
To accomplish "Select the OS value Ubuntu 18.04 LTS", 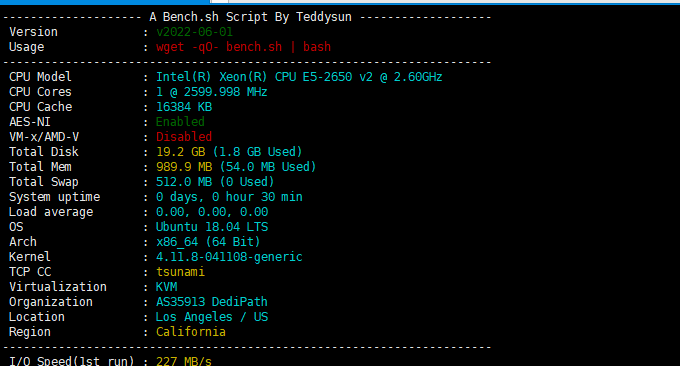I will pyautogui.click(x=212, y=227).
